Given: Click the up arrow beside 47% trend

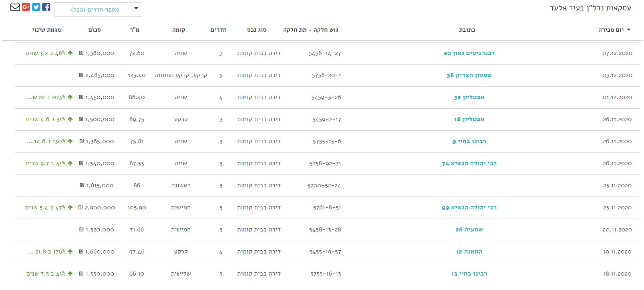Looking at the screenshot, I should 70,207.
